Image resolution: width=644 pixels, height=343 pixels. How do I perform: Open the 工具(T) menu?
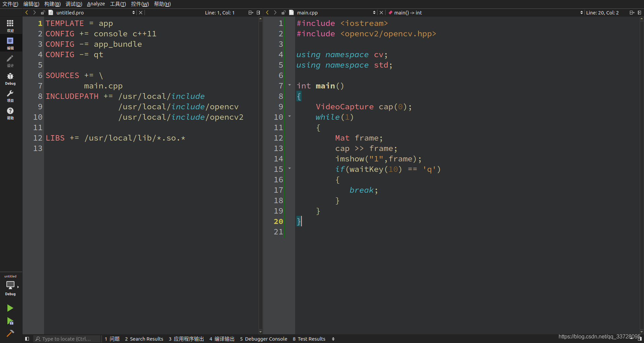(118, 4)
